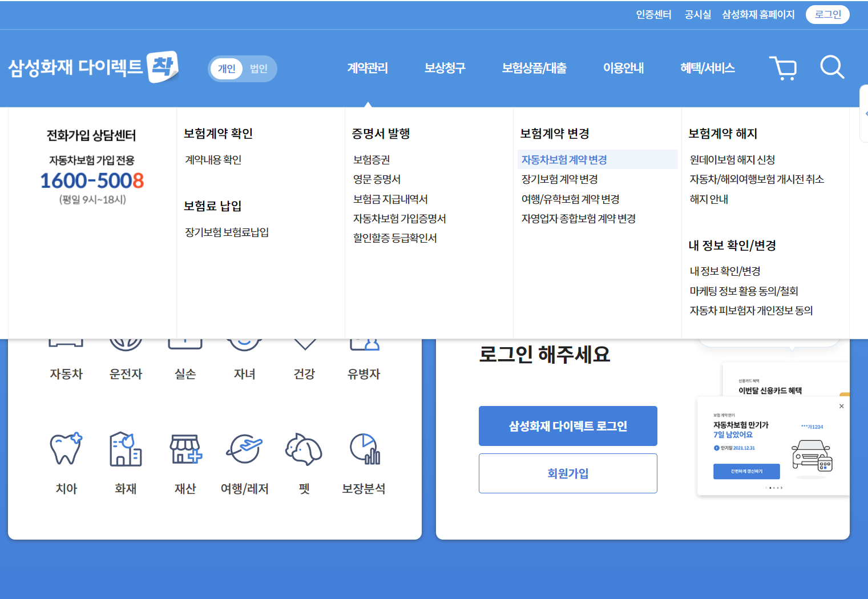The width and height of the screenshot is (868, 599).
Task: Switch to 법인 customer mode
Action: point(259,69)
